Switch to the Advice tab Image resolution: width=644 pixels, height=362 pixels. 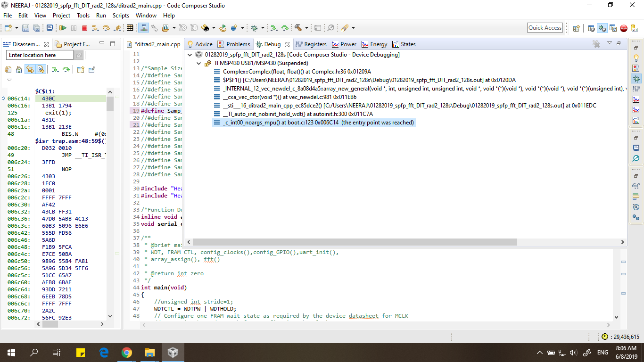tap(200, 44)
